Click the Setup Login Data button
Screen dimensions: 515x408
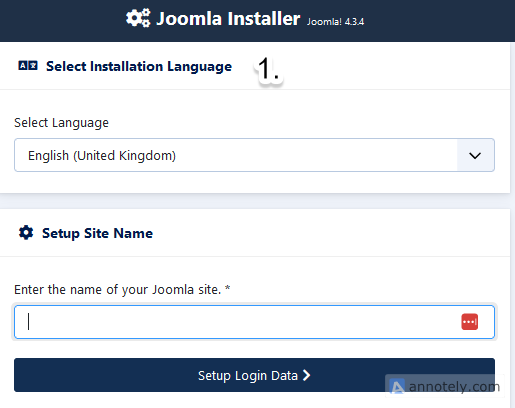(254, 375)
